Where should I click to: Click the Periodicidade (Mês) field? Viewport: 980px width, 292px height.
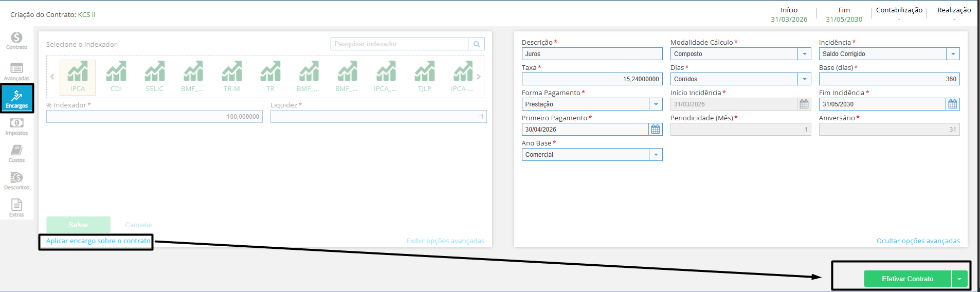741,130
